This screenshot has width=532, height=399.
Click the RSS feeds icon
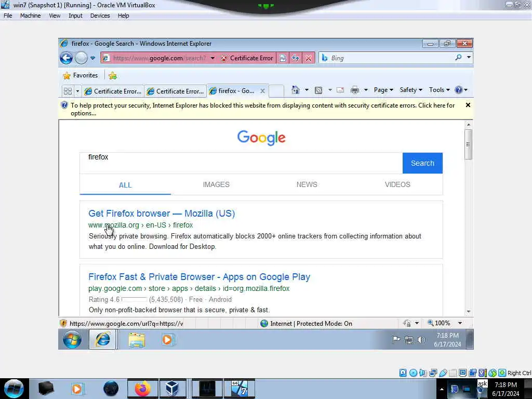pyautogui.click(x=318, y=90)
